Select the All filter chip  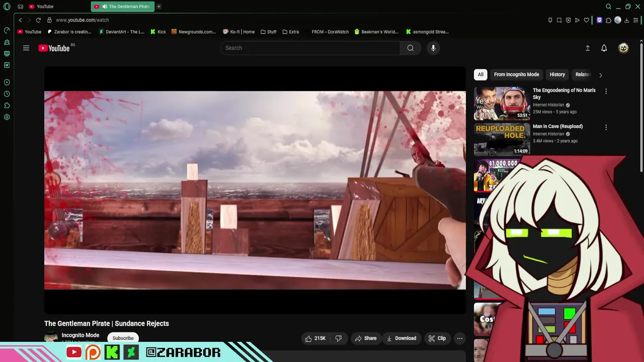480,74
